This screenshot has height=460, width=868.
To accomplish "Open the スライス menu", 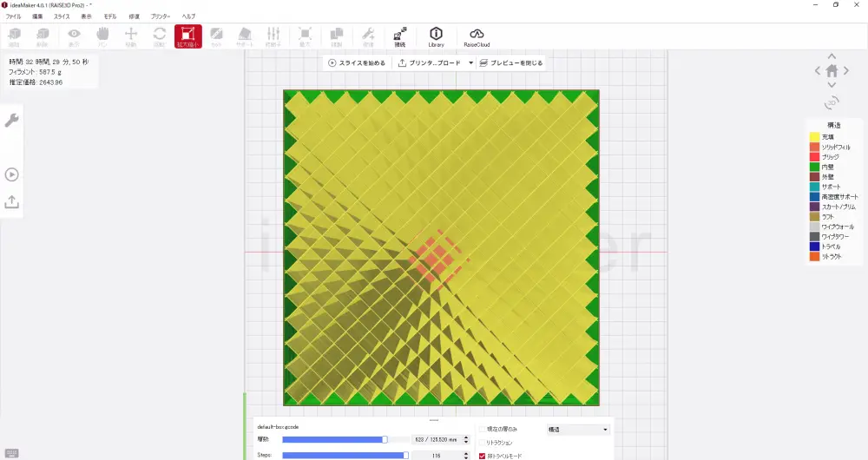I will click(x=62, y=16).
